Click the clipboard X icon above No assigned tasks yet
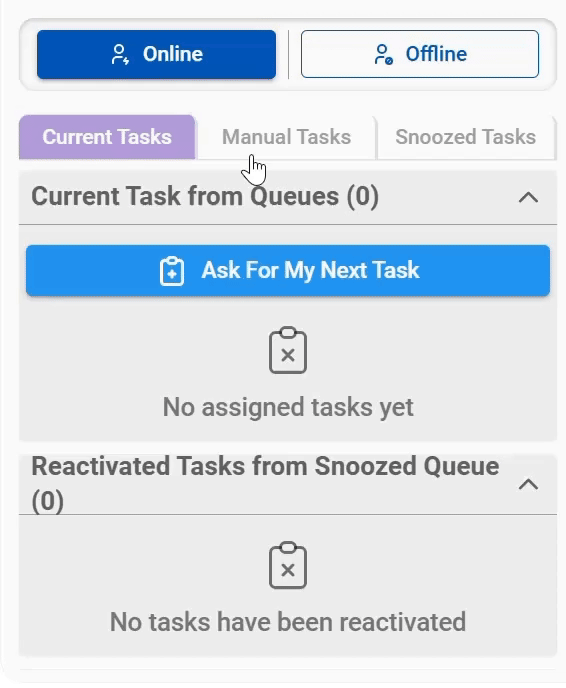This screenshot has height=688, width=566. (x=288, y=350)
